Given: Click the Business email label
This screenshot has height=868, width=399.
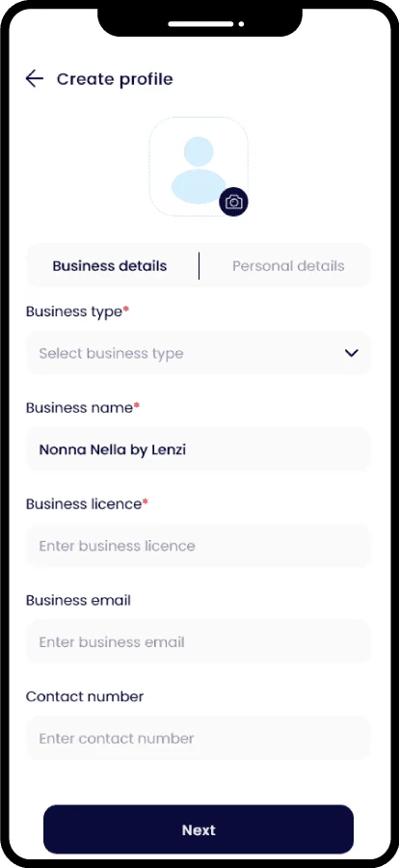Looking at the screenshot, I should (79, 601).
